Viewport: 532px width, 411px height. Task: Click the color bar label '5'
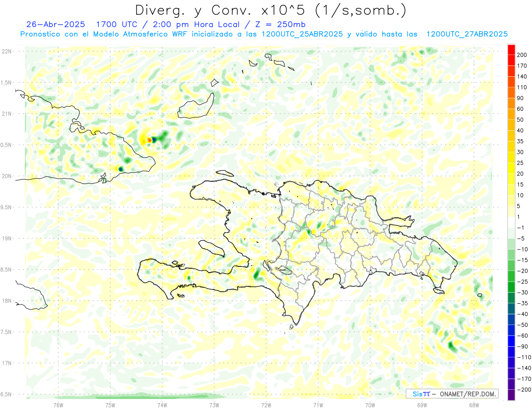520,206
